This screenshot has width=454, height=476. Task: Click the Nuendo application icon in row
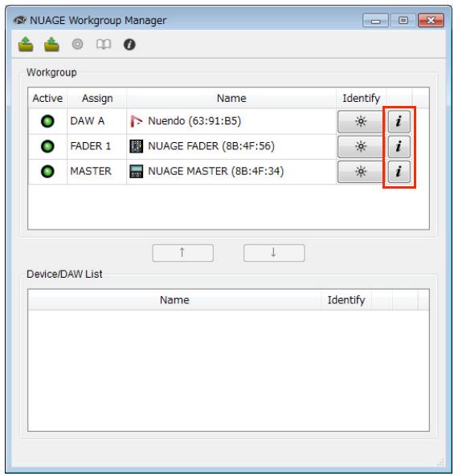(x=136, y=121)
